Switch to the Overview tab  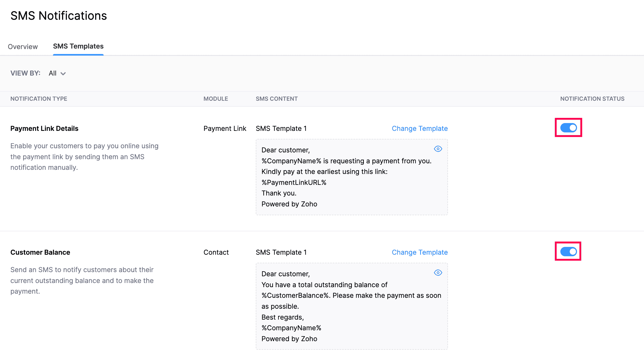[23, 46]
